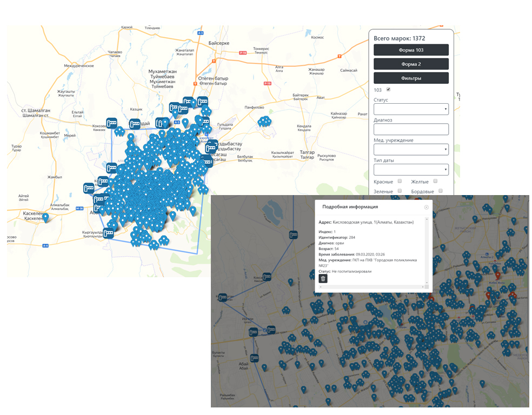Select the marker at Каскелен

(45, 217)
